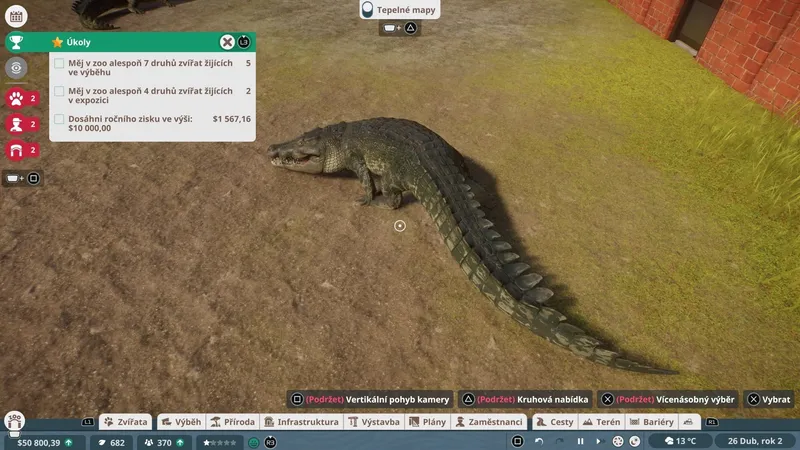Viewport: 800px width, 450px height.
Task: Click the L1 bumper indicator
Action: (x=88, y=422)
